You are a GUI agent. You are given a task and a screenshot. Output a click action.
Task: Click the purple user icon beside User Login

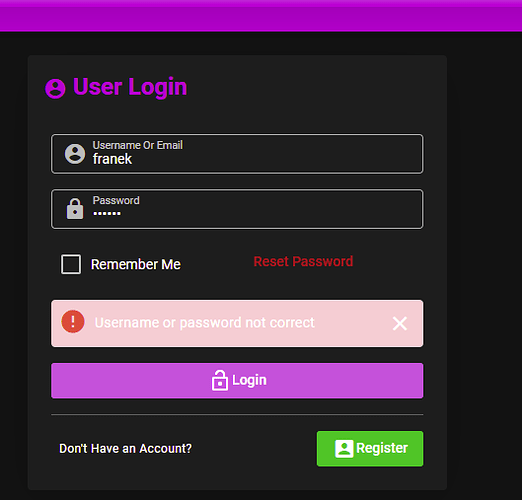55,89
